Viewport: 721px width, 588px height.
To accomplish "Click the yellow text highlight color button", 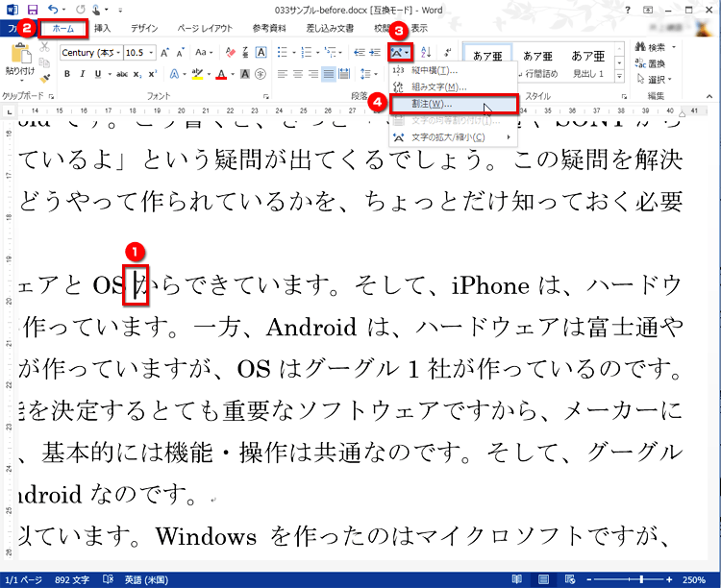I will click(197, 74).
